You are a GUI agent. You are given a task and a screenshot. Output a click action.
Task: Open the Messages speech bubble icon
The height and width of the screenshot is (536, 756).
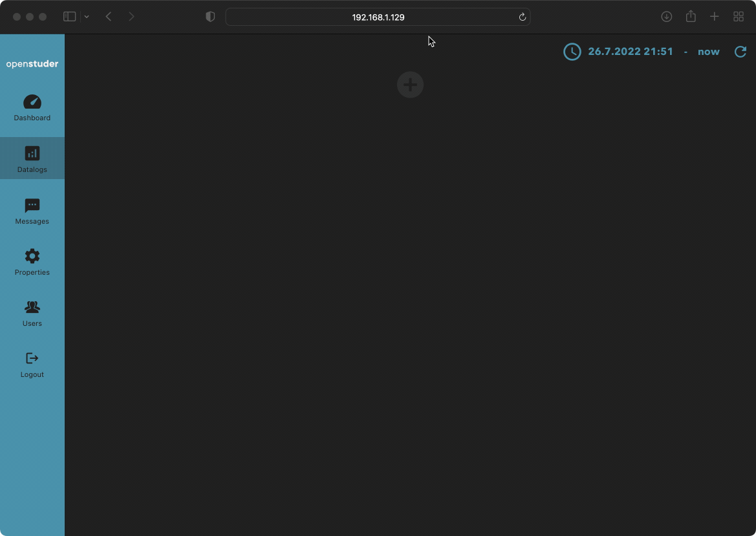32,206
